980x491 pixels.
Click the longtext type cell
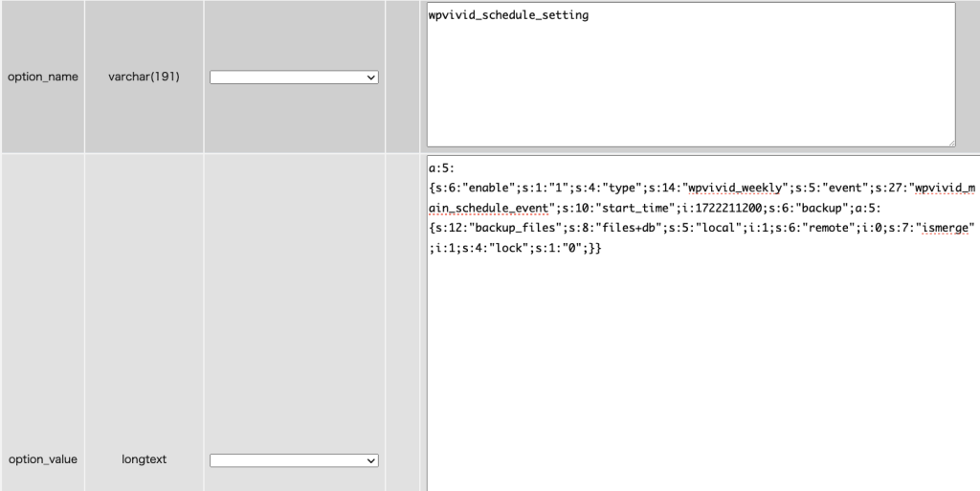[x=144, y=459]
